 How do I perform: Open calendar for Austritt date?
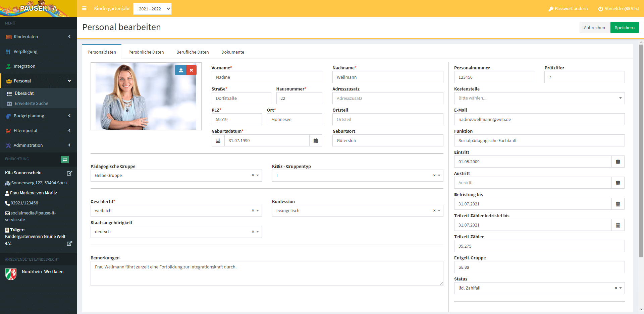pos(618,183)
